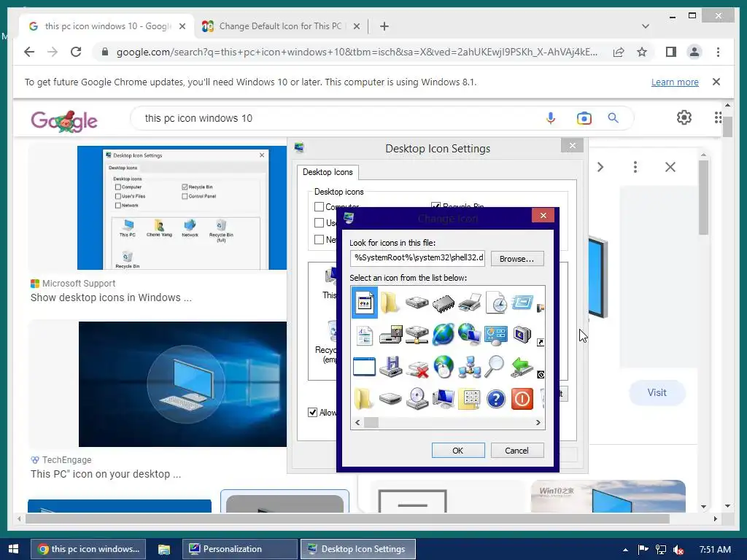Choose the USB drive with green arrow icon
The width and height of the screenshot is (747, 560).
(x=522, y=367)
